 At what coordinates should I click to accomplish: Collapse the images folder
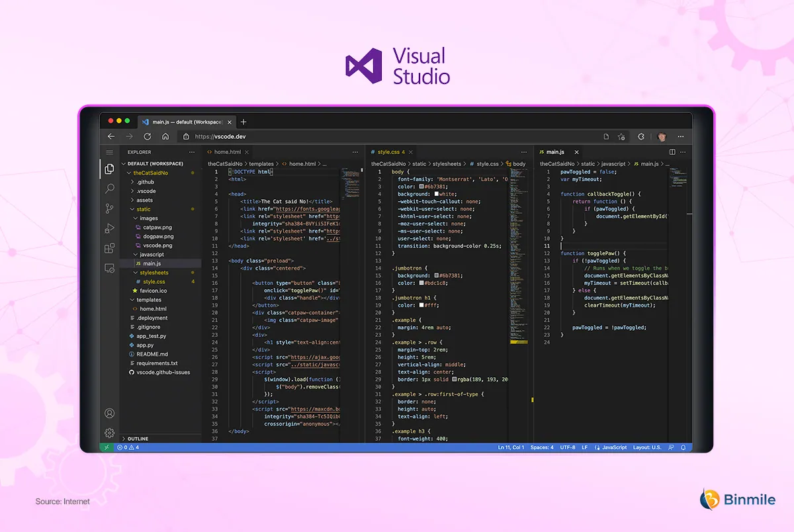[135, 218]
